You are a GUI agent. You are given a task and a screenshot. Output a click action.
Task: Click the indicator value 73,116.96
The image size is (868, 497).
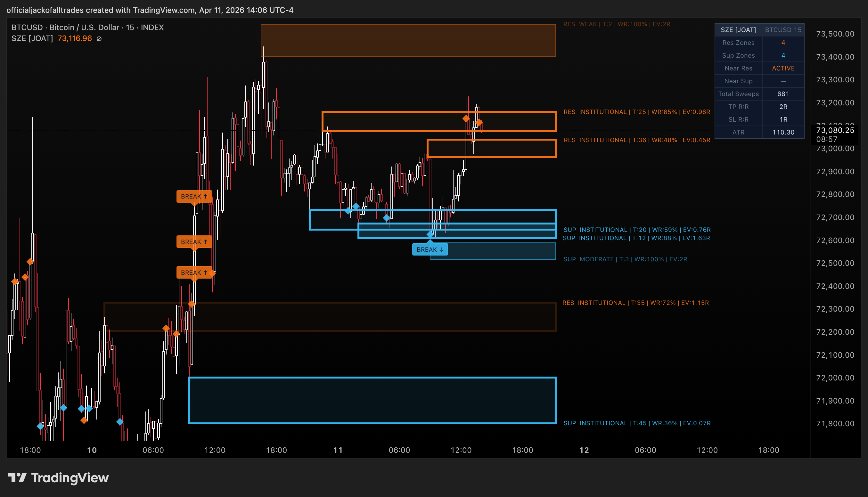click(74, 38)
